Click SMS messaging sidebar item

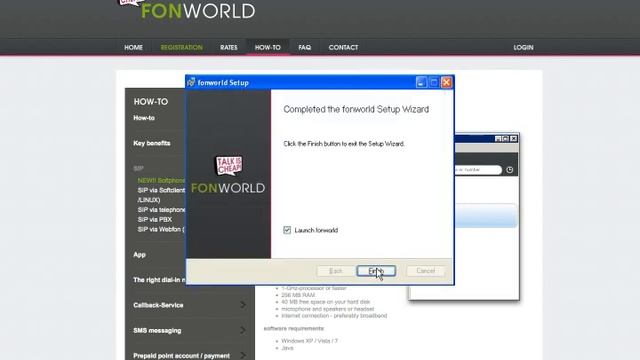157,331
